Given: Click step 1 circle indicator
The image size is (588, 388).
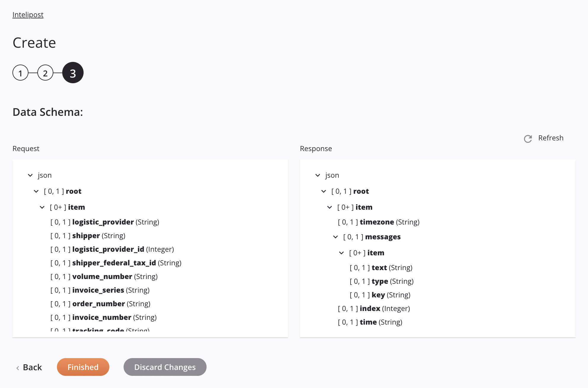Looking at the screenshot, I should (20, 72).
